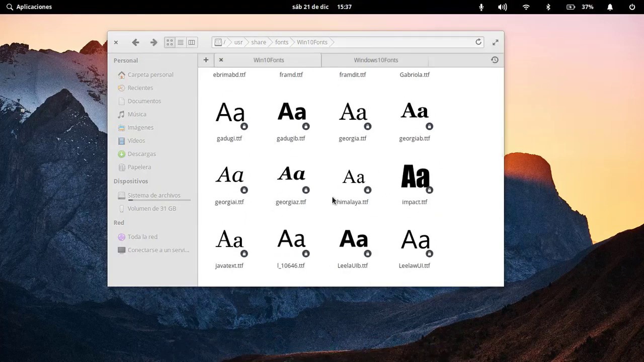
Task: Open the session power menu
Action: pos(632,7)
